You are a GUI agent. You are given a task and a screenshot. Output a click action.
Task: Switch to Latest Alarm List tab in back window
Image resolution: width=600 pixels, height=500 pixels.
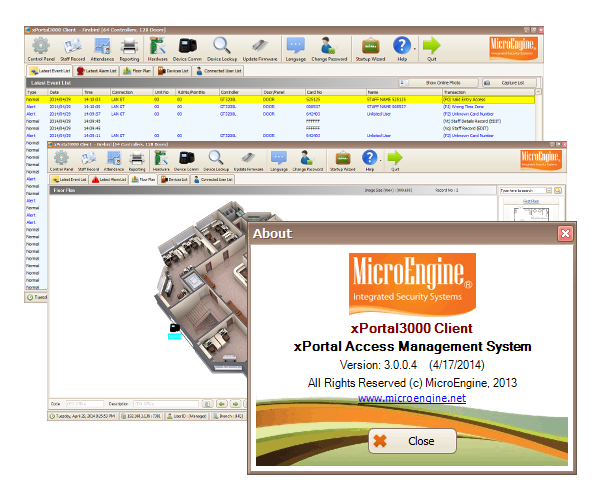pos(97,71)
